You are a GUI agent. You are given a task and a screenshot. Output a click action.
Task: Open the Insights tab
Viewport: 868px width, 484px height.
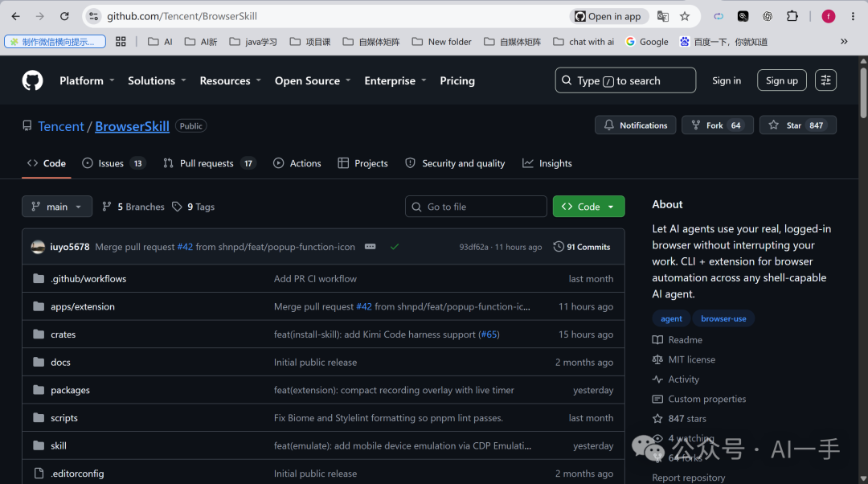pyautogui.click(x=547, y=163)
